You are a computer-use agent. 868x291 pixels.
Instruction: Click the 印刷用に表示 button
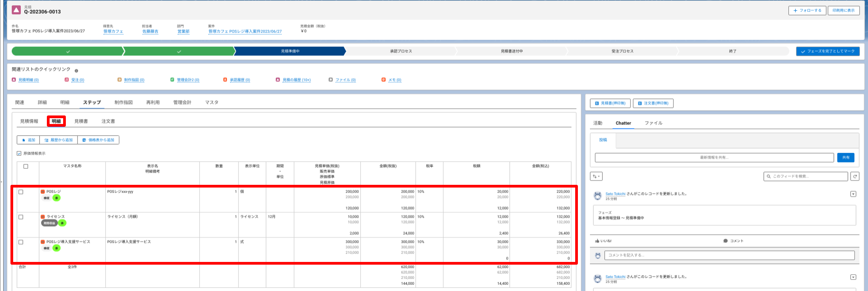(844, 10)
